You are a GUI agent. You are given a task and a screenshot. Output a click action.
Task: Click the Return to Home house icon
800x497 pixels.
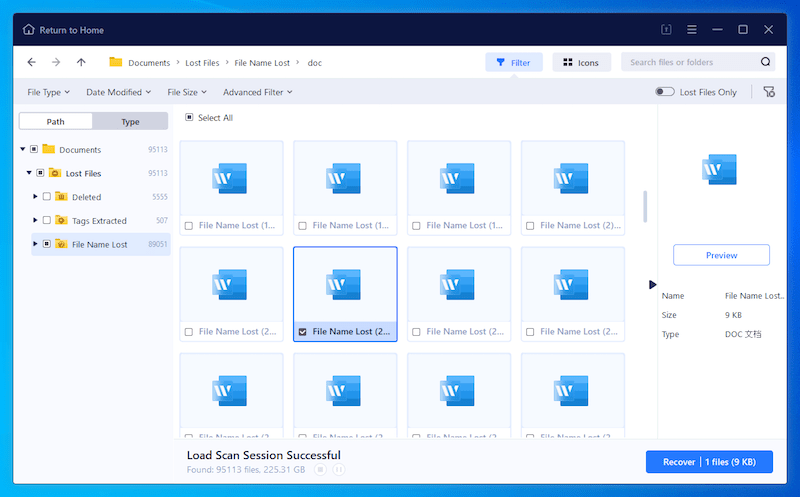[x=29, y=30]
